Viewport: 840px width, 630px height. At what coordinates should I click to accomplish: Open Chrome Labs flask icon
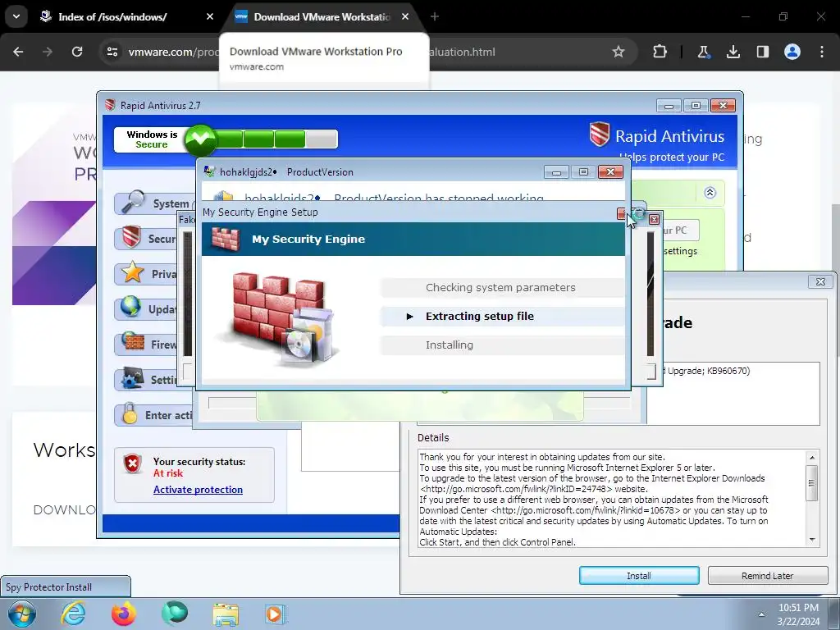tap(703, 52)
